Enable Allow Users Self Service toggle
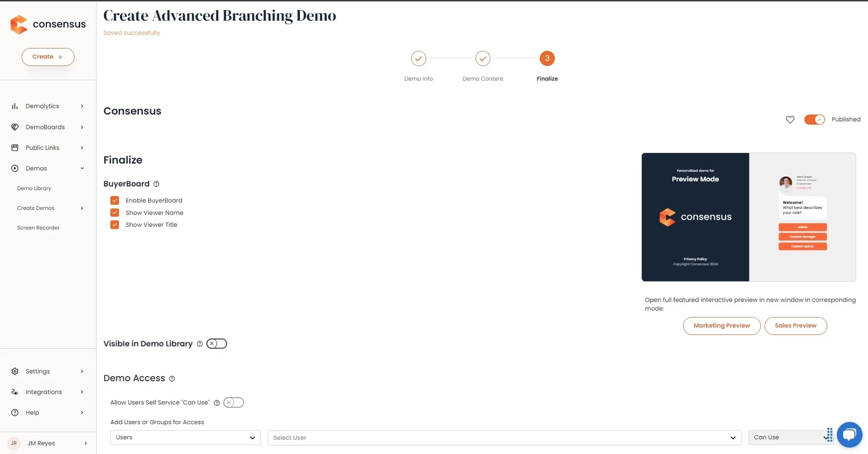Viewport: 868px width, 454px height. [x=234, y=402]
